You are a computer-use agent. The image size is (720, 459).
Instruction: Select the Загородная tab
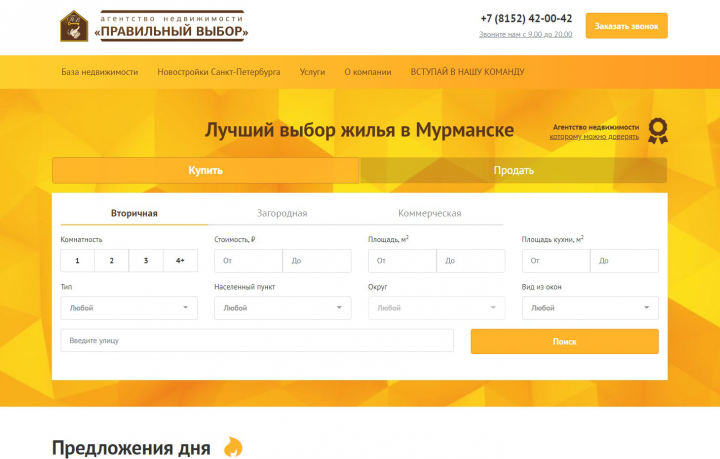(282, 213)
